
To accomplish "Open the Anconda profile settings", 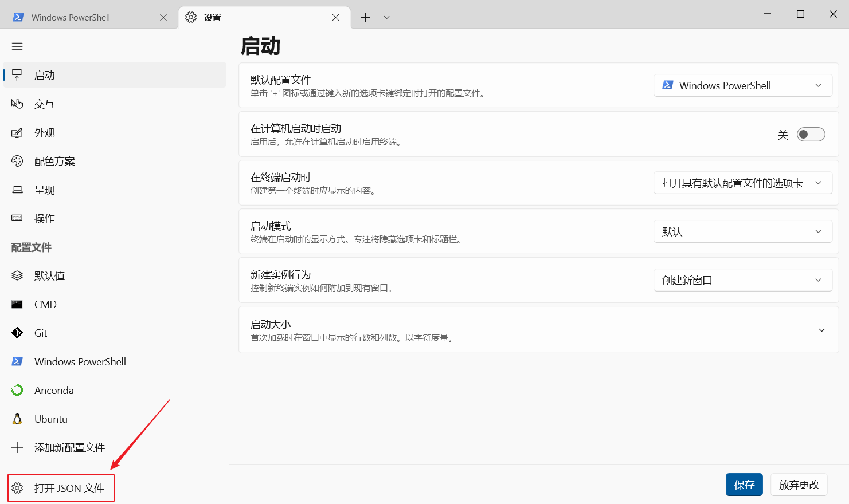I will pos(115,390).
